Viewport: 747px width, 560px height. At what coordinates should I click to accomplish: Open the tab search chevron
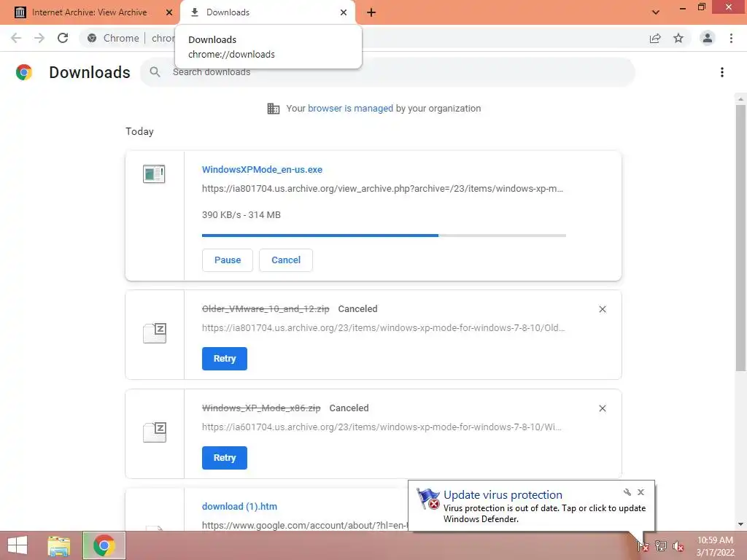coord(656,12)
